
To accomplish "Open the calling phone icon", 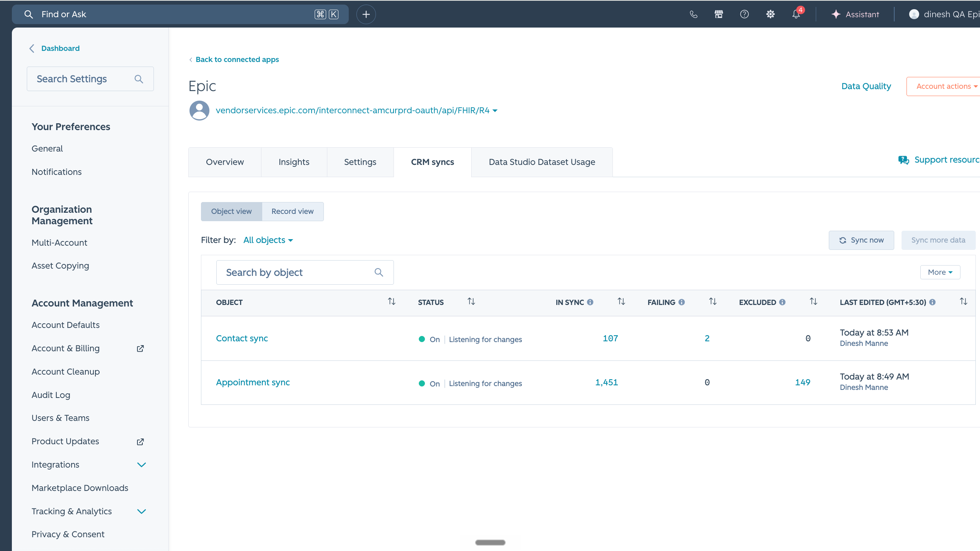I will pyautogui.click(x=693, y=15).
